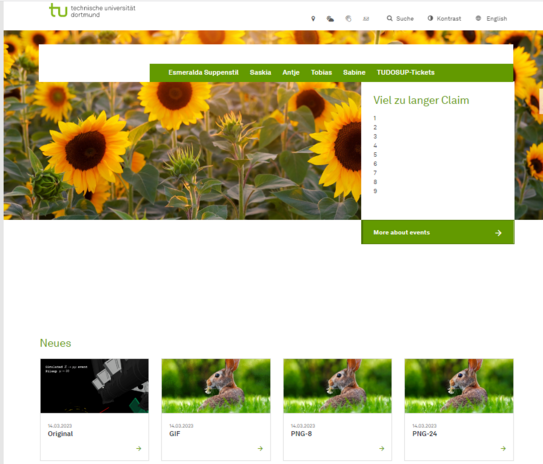Click the arrow on PNG-24 card

click(x=503, y=448)
